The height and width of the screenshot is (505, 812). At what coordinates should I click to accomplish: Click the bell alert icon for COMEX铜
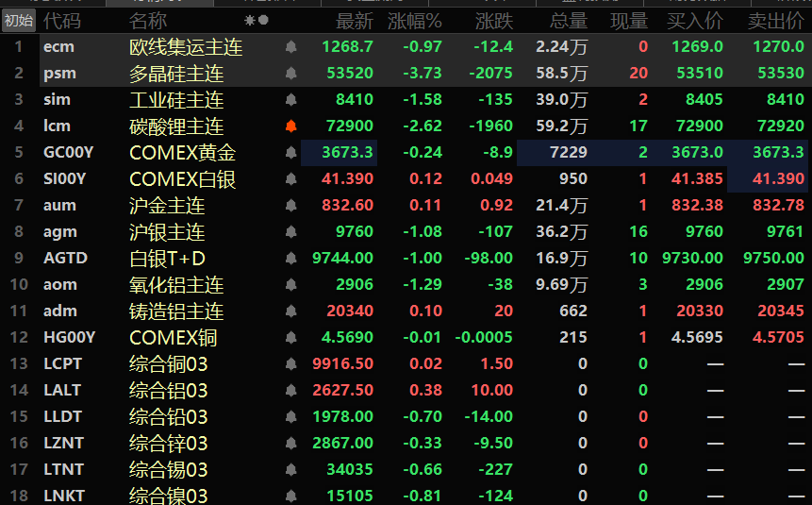[x=291, y=338]
